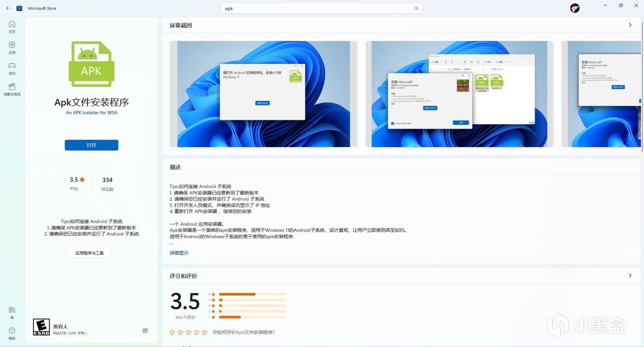Rate the app four stars
Screen dimensions: 644x347
(x=196, y=332)
